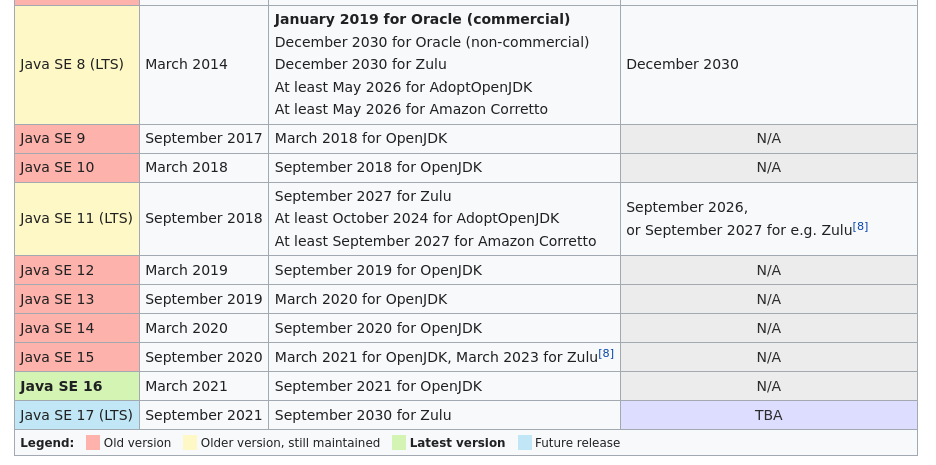The height and width of the screenshot is (465, 936).
Task: Click the 'Old version' legend text
Action: coord(137,443)
